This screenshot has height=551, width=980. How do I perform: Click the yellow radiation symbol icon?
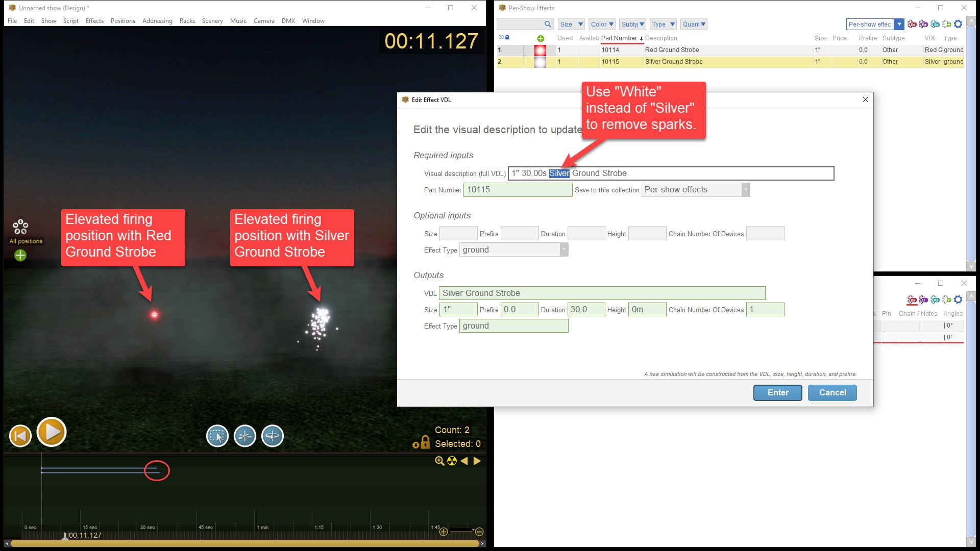click(452, 461)
